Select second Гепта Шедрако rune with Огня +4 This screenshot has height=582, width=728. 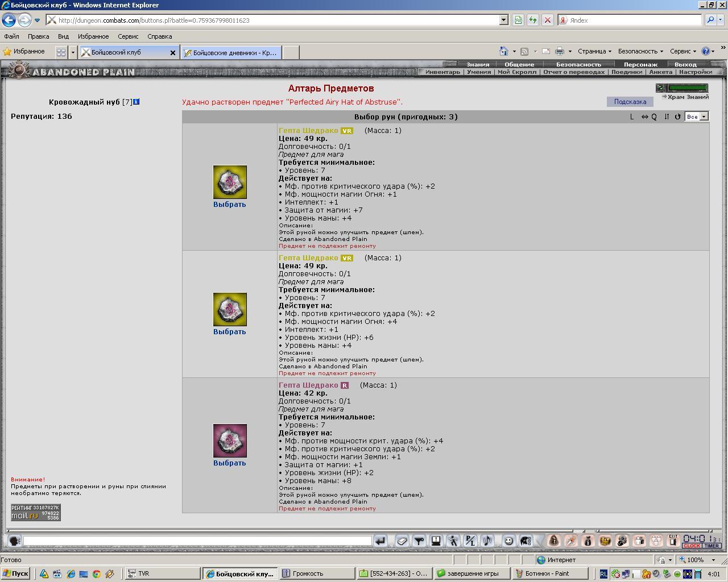(229, 332)
